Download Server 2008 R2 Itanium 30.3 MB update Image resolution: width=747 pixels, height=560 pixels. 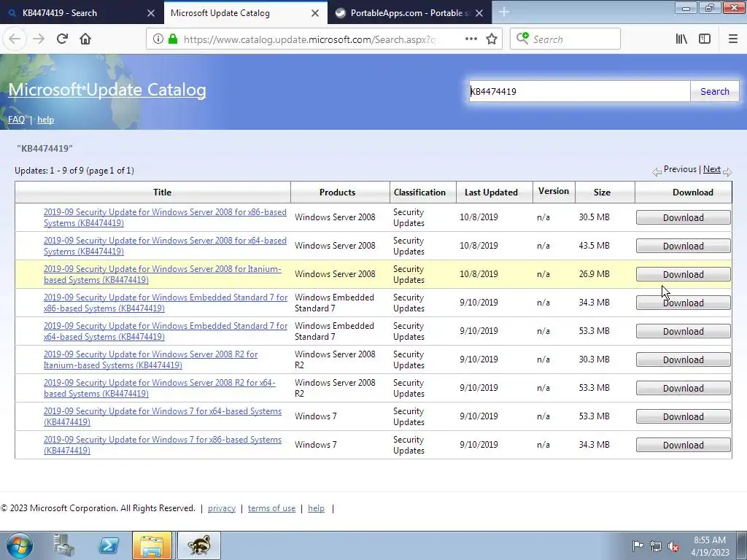[683, 359]
